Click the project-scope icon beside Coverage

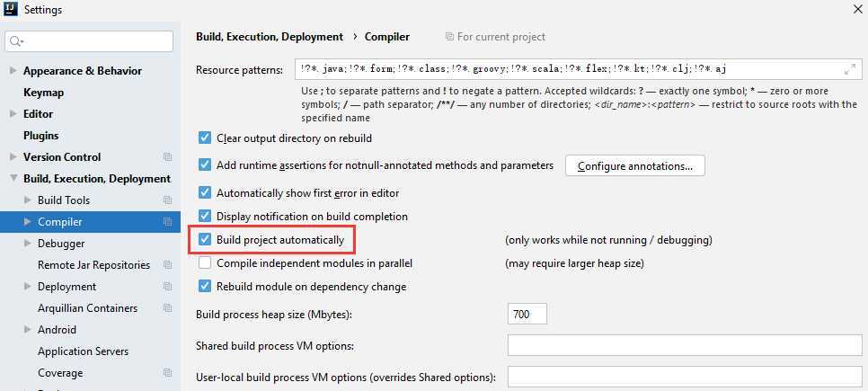[x=167, y=373]
